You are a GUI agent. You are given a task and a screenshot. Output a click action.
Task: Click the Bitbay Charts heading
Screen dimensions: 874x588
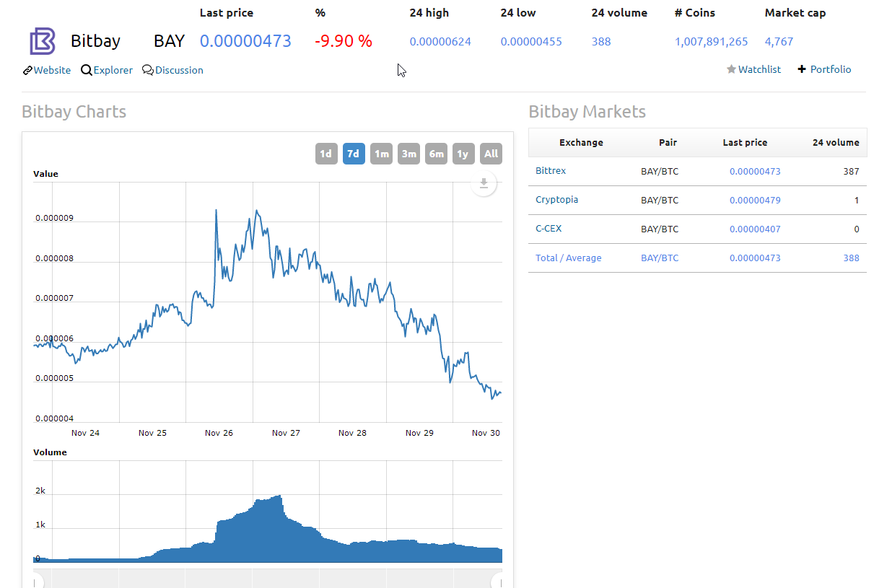click(x=74, y=111)
